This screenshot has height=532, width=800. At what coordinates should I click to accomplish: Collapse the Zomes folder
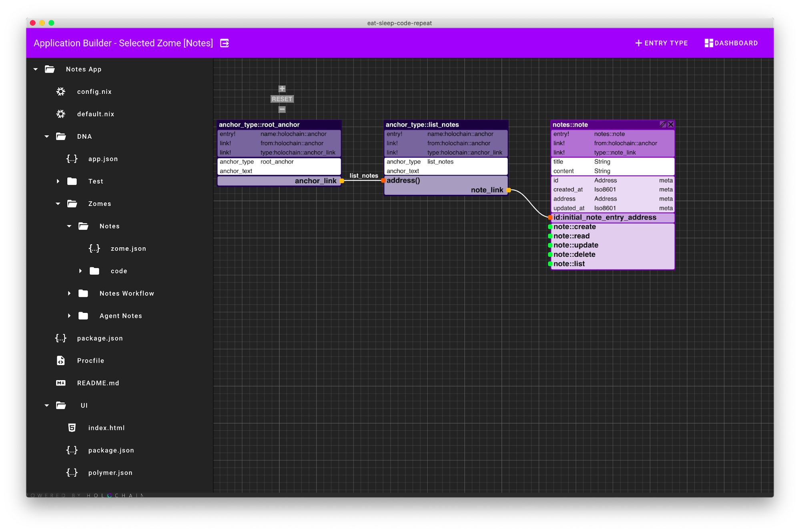click(58, 204)
